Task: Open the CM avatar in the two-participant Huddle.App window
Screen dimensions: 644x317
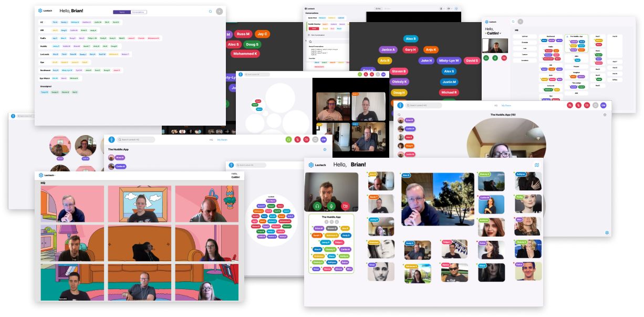Action: (324, 139)
